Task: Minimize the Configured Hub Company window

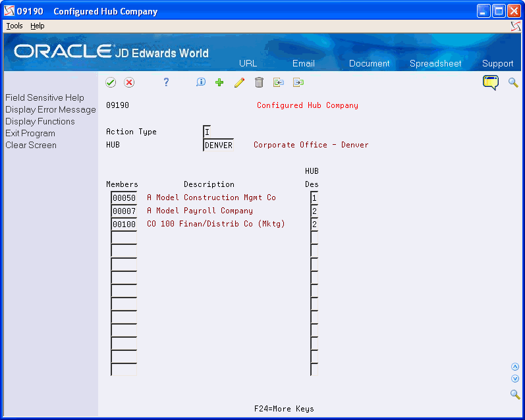Action: pyautogui.click(x=483, y=11)
